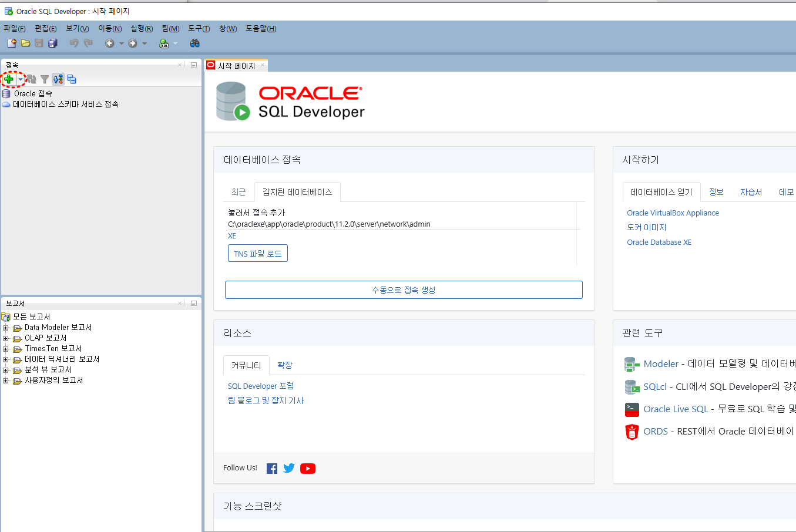Switch to the 커뮤니티 tab
Screen dimensions: 796x532
(246, 365)
